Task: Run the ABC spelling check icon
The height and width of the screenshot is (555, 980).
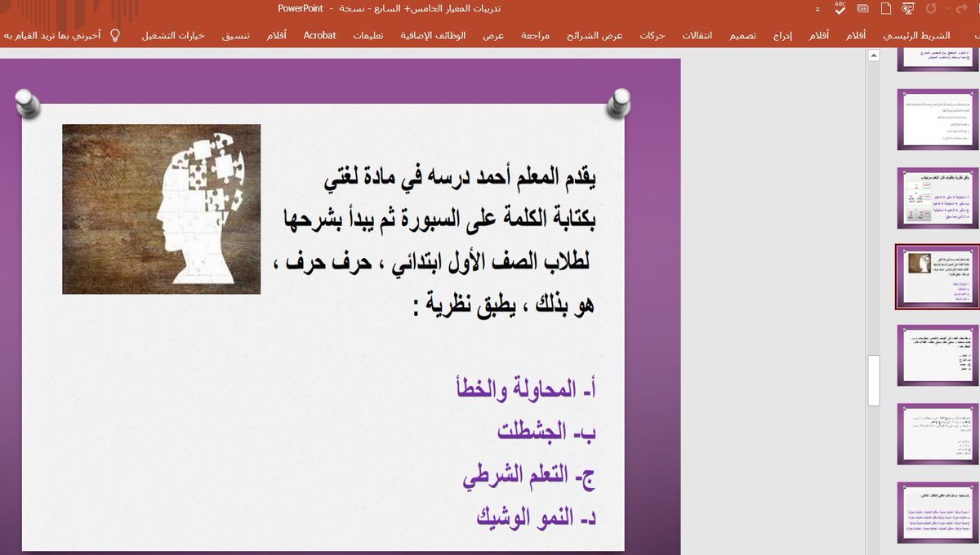Action: point(840,7)
